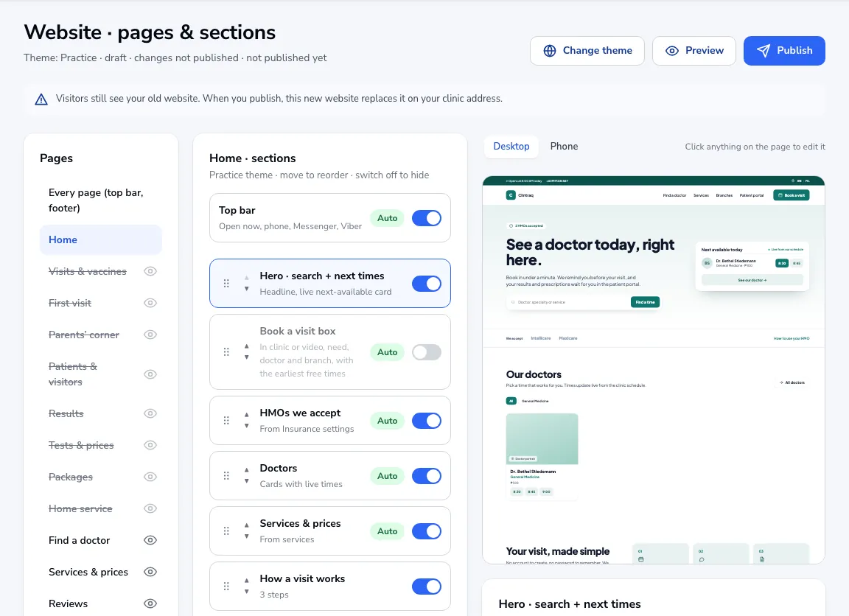This screenshot has width=849, height=616.
Task: Click All doctors link in preview
Action: (792, 382)
